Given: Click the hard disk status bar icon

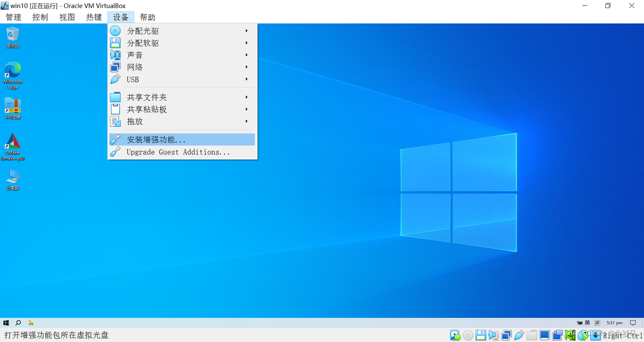Looking at the screenshot, I should point(455,335).
